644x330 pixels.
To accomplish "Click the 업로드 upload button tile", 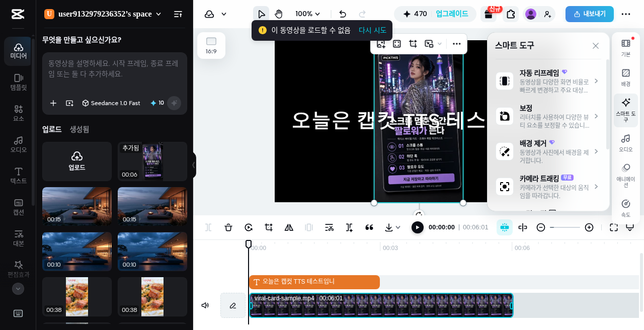I will point(77,161).
